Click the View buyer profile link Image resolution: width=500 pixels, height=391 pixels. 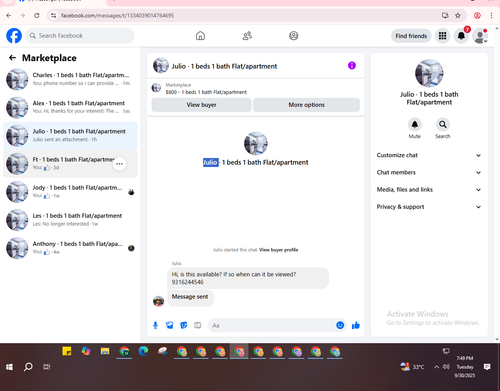click(x=278, y=250)
